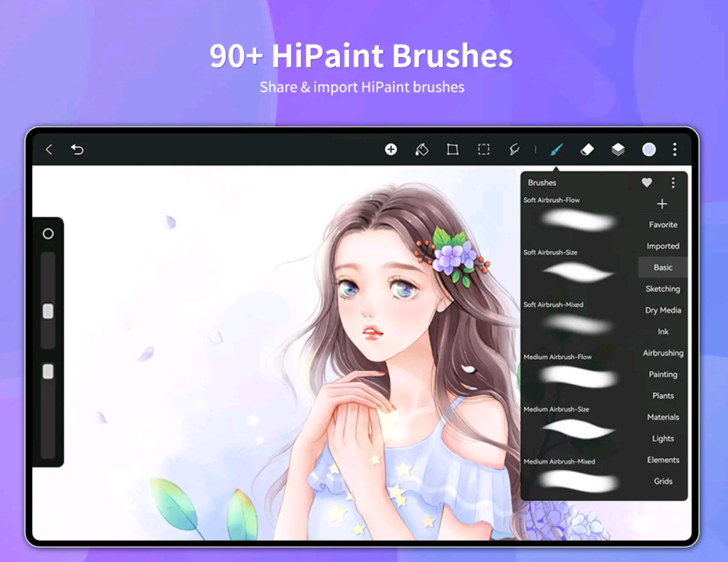Select the brush tool

[x=556, y=149]
